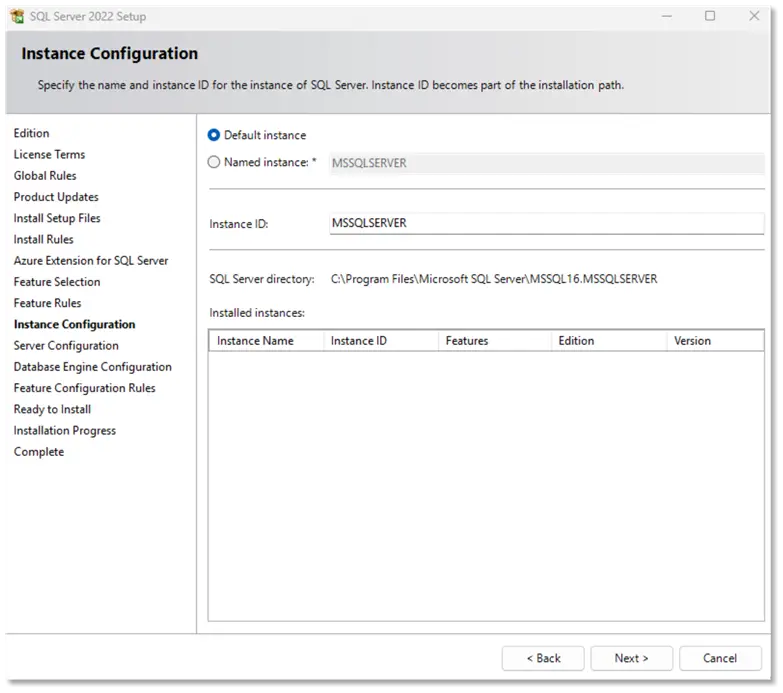The image size is (783, 693).
Task: Go to the Feature Selection step
Action: click(x=57, y=282)
